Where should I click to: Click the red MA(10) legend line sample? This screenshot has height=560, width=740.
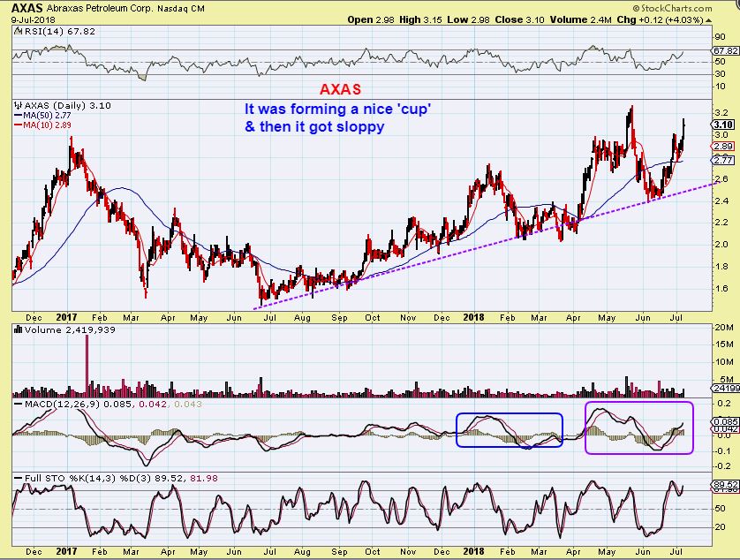[19, 125]
